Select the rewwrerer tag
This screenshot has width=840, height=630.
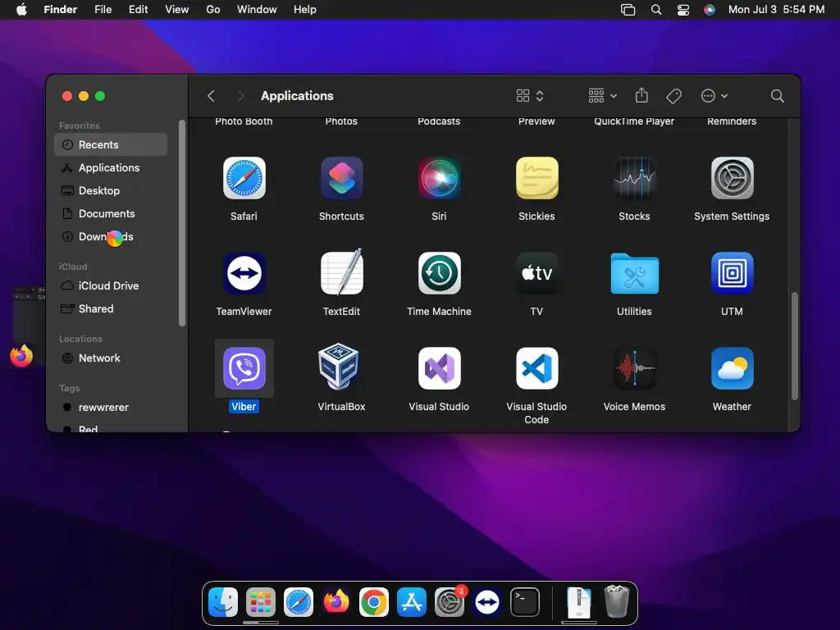coord(111,407)
